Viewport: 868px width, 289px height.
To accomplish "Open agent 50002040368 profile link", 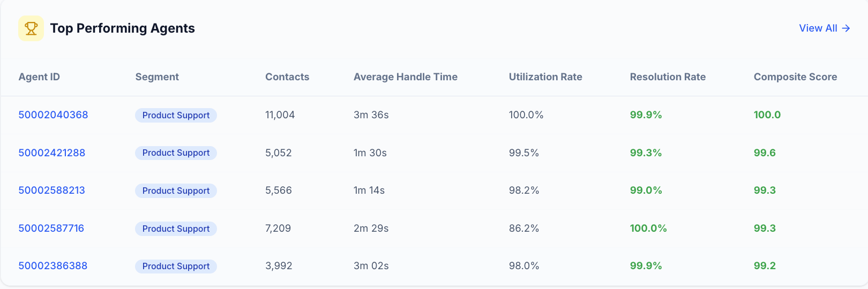I will tap(53, 115).
